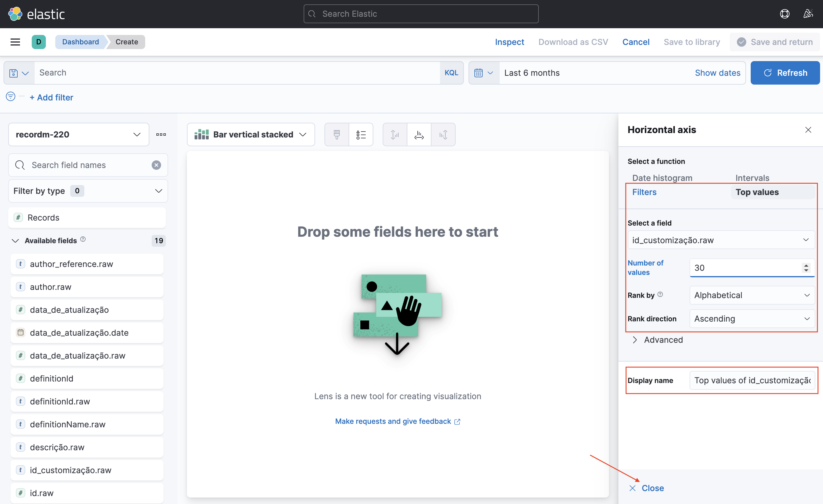Open the right axis settings icon
The width and height of the screenshot is (823, 504).
tap(443, 135)
